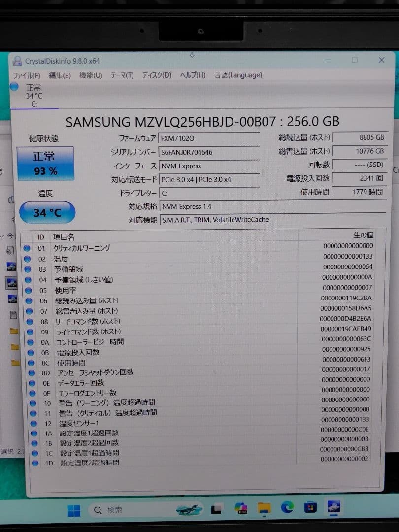Select the row 総読み込み量 (ホスト)
The width and height of the screenshot is (399, 532).
(x=199, y=299)
